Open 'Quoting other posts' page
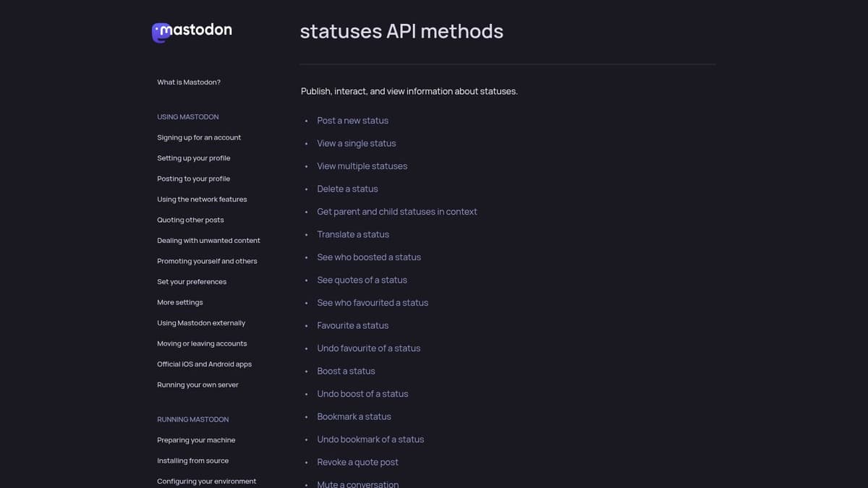The image size is (868, 488). tap(190, 220)
